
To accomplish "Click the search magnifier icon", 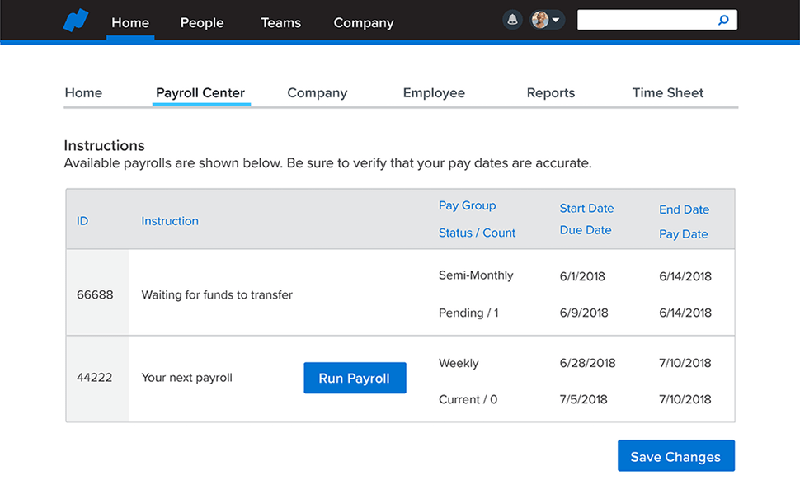I will 724,20.
